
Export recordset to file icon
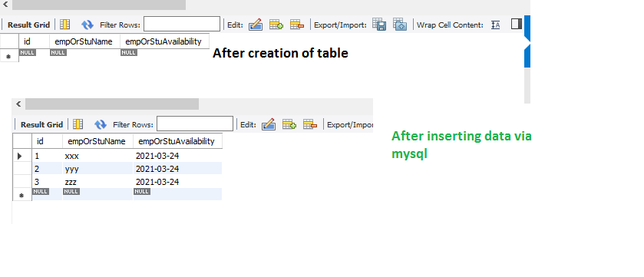click(379, 25)
